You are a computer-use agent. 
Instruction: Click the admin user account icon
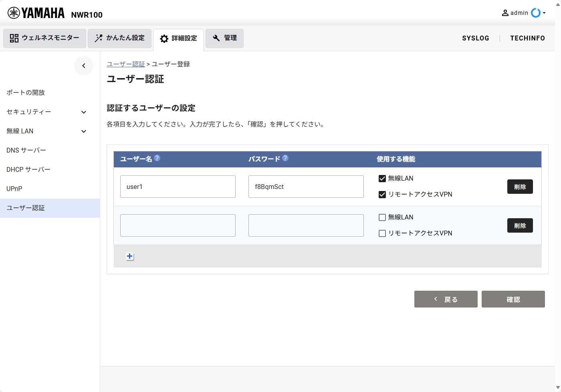pyautogui.click(x=505, y=13)
